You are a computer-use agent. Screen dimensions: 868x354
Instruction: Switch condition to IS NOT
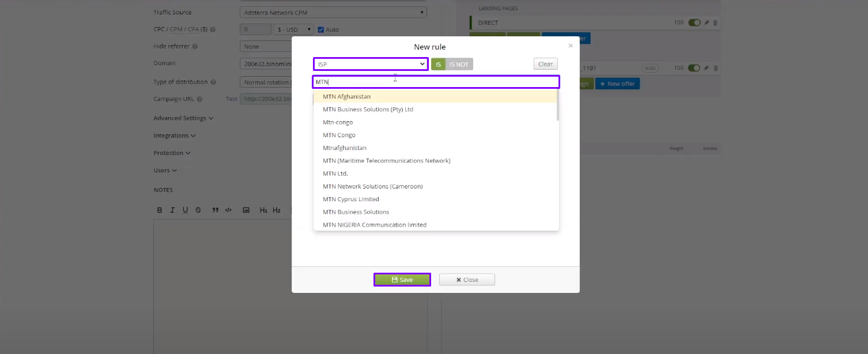459,64
